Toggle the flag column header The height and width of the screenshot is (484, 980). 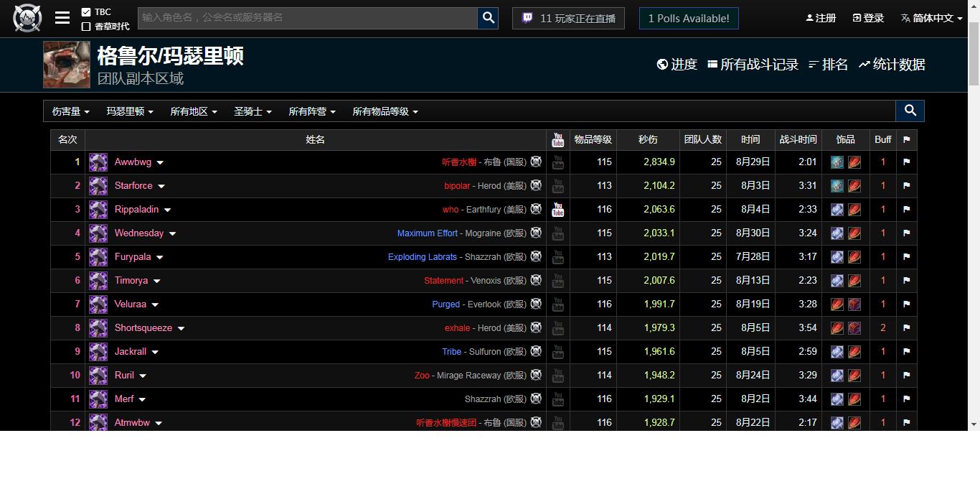[907, 139]
